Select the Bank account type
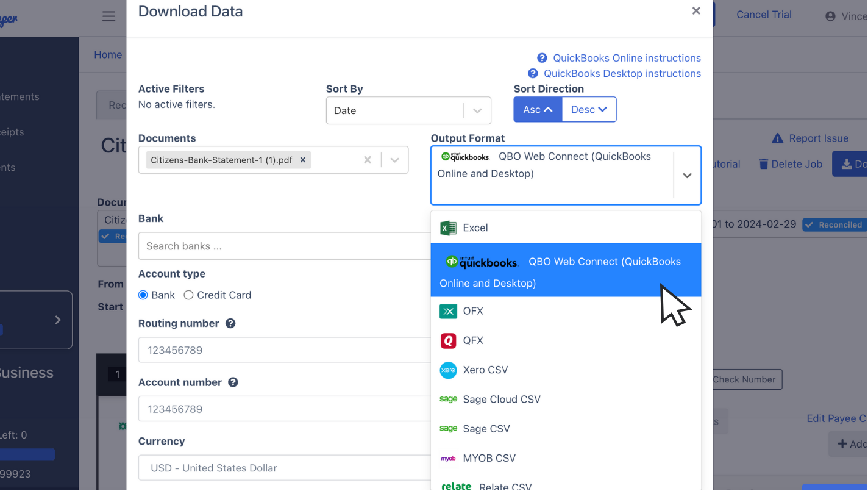 (143, 295)
